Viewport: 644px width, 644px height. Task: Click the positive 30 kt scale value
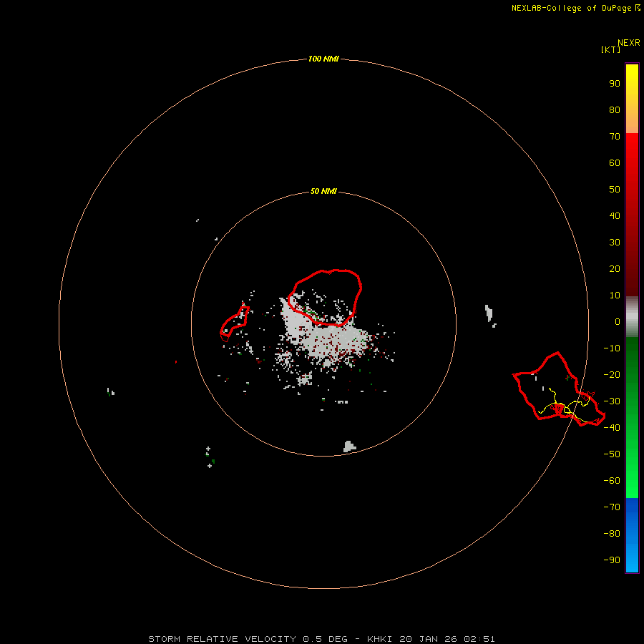(615, 243)
